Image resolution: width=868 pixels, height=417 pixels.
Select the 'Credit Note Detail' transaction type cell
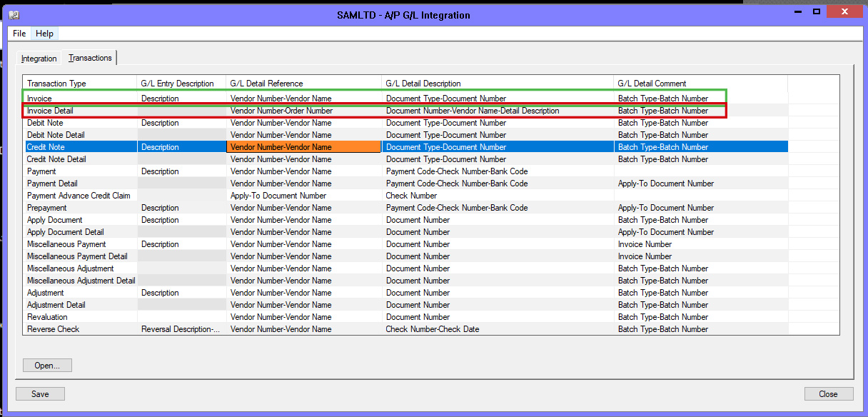point(80,159)
